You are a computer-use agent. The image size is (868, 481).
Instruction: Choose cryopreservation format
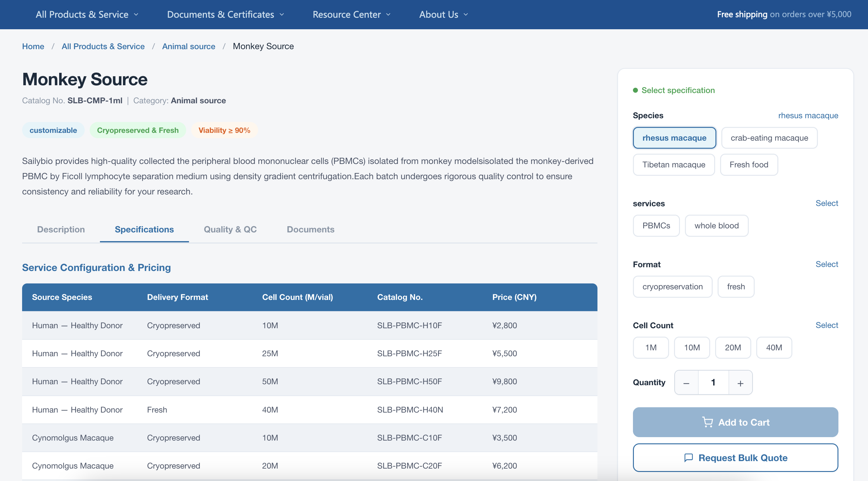672,287
